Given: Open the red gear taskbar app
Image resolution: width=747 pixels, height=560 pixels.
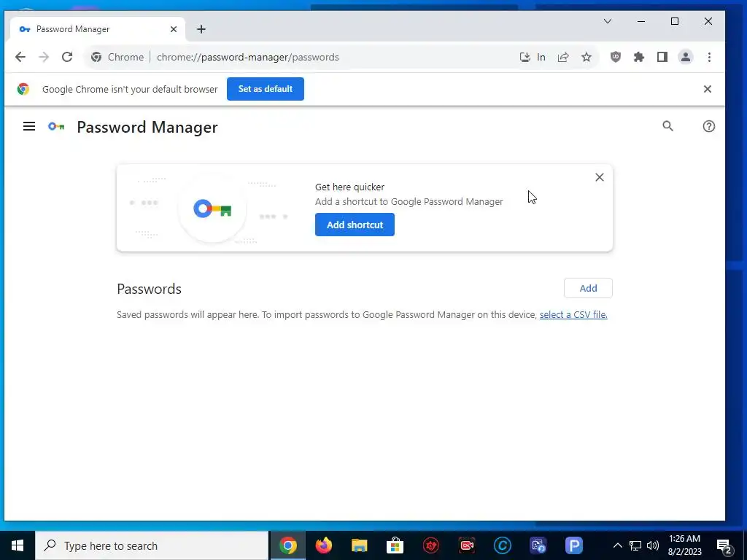Looking at the screenshot, I should point(430,545).
